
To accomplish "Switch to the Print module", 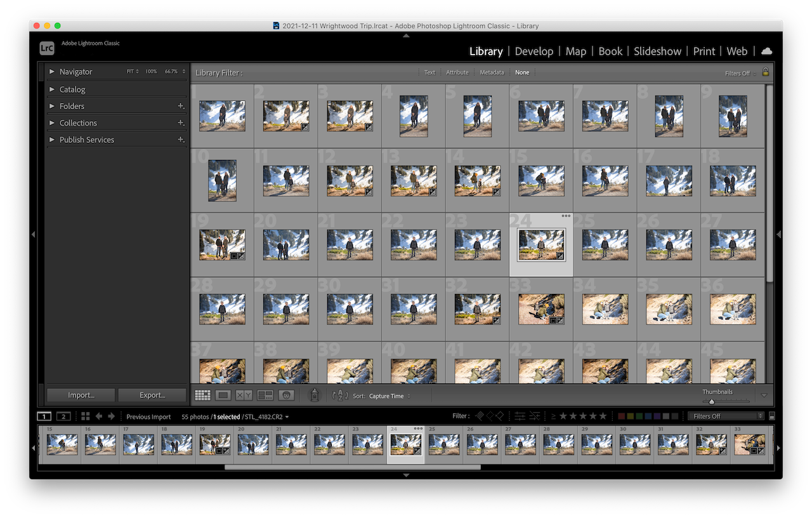I will point(704,51).
